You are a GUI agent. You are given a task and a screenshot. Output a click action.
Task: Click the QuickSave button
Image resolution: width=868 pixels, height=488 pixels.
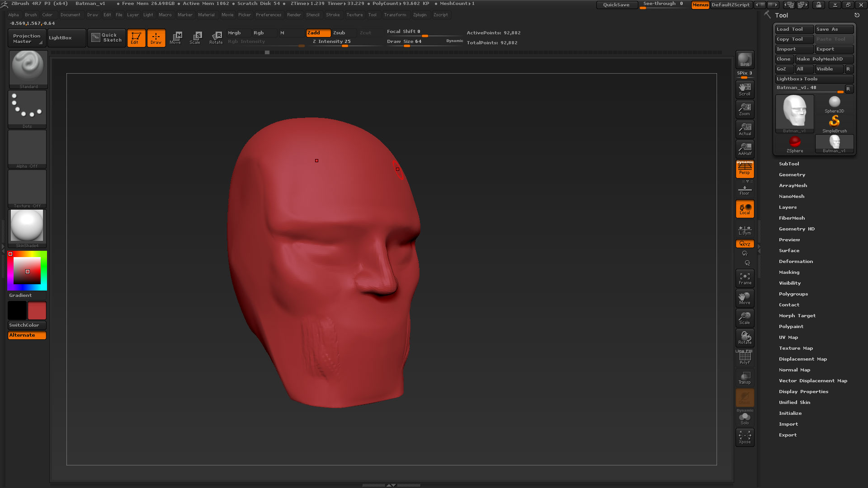pos(617,5)
